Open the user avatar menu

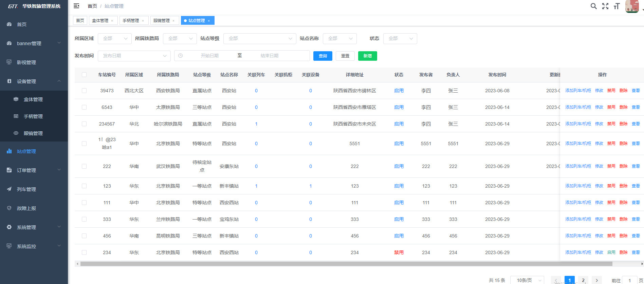tap(632, 6)
